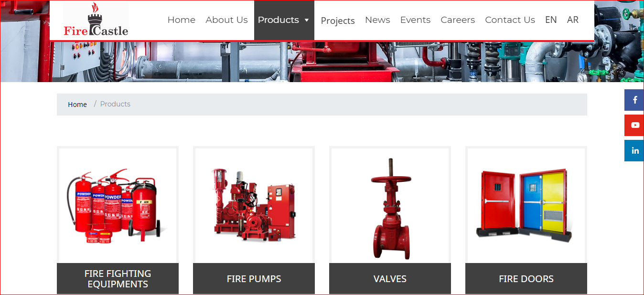This screenshot has height=295, width=644.
Task: Open the YouTube social icon
Action: [x=634, y=125]
